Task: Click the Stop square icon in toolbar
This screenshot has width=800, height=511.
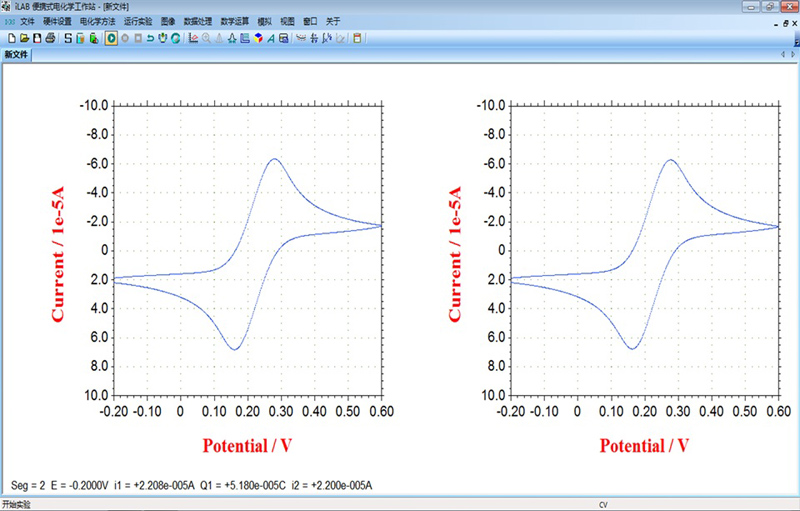Action: coord(138,39)
